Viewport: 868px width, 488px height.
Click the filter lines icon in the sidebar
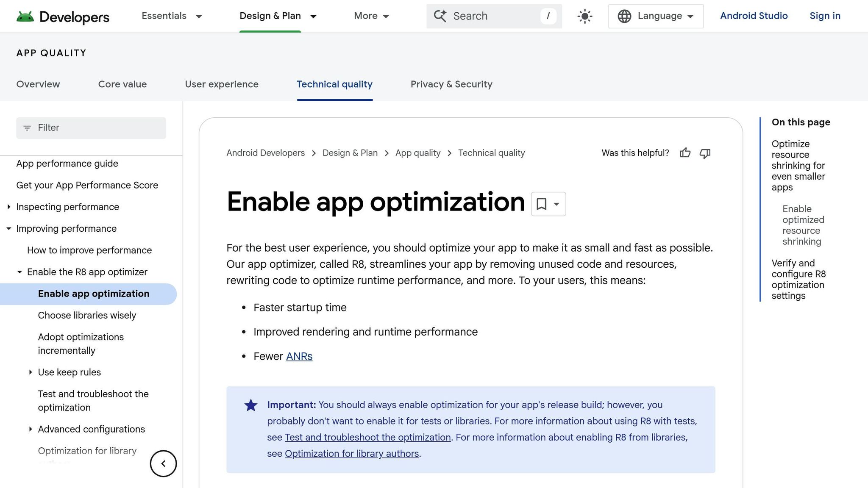click(x=27, y=128)
